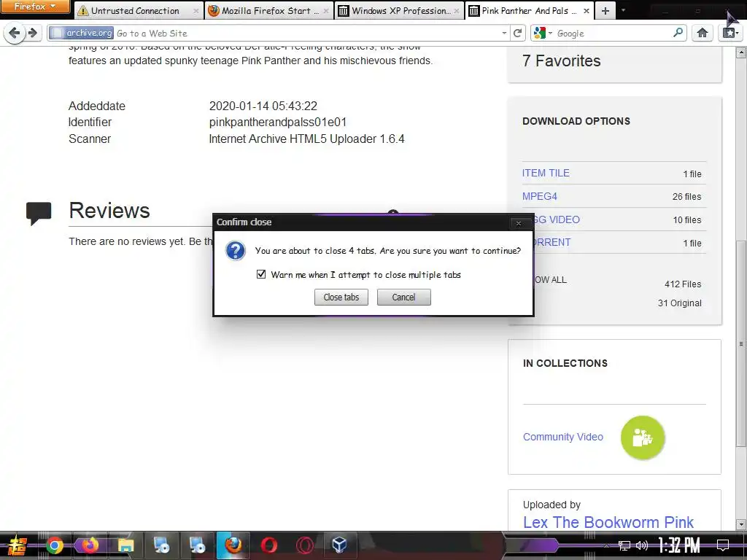Click the scrollbar down arrow
This screenshot has width=747, height=560.
tap(741, 525)
